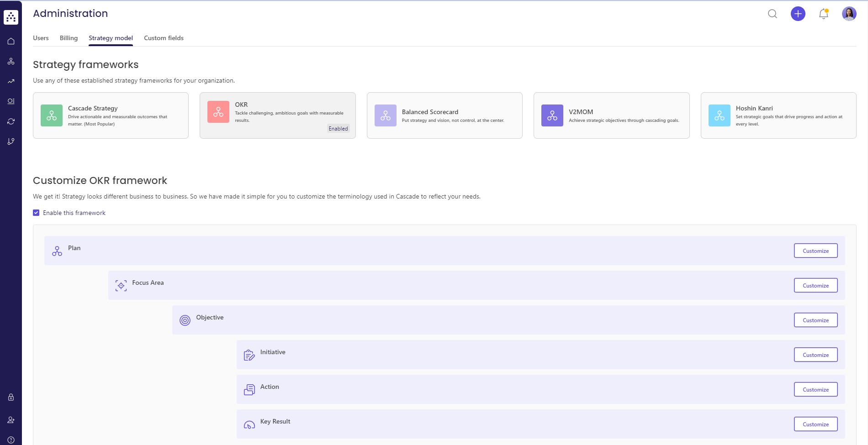
Task: Switch to the Custom fields tab
Action: (163, 38)
